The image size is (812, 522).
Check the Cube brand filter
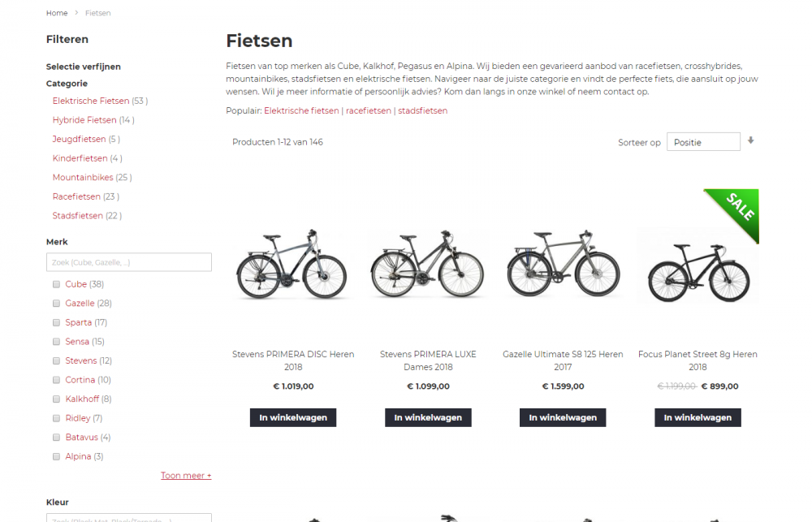pos(57,284)
